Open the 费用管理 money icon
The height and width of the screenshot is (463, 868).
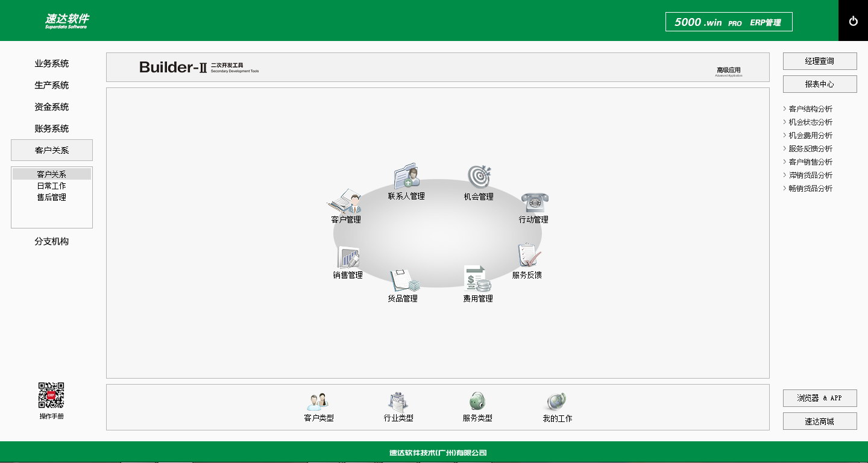(x=477, y=279)
